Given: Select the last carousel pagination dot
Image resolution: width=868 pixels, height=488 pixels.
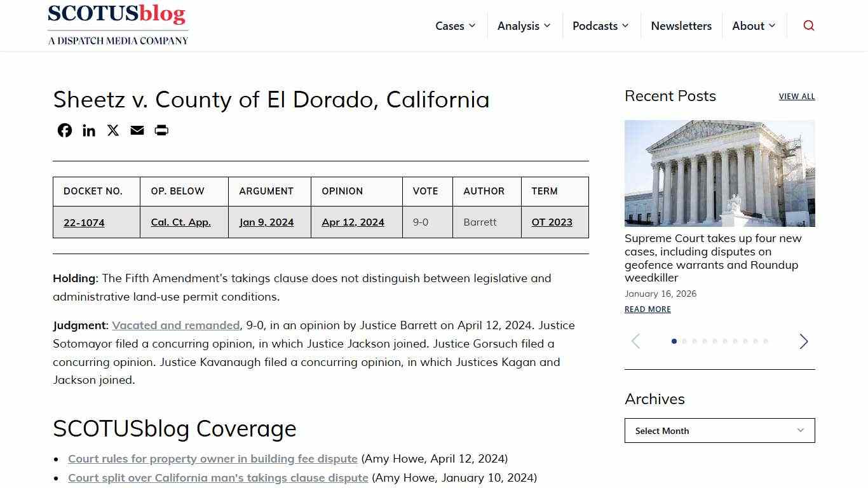Looking at the screenshot, I should (x=764, y=341).
